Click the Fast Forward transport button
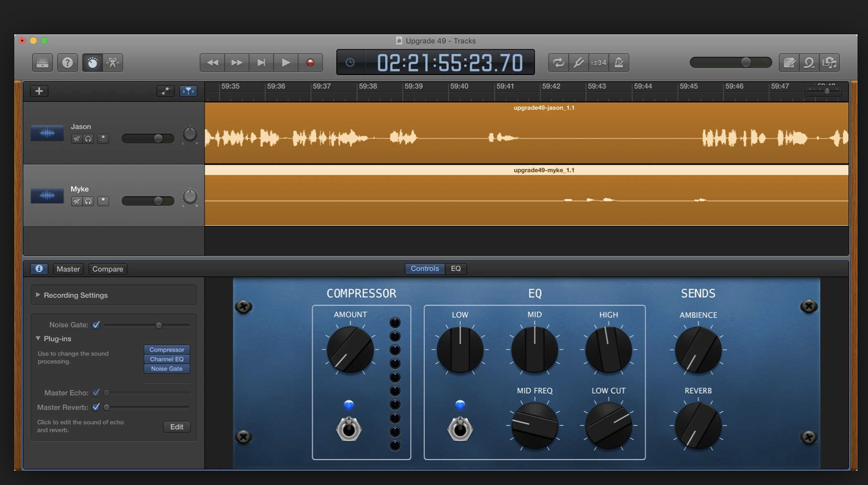 (x=237, y=63)
